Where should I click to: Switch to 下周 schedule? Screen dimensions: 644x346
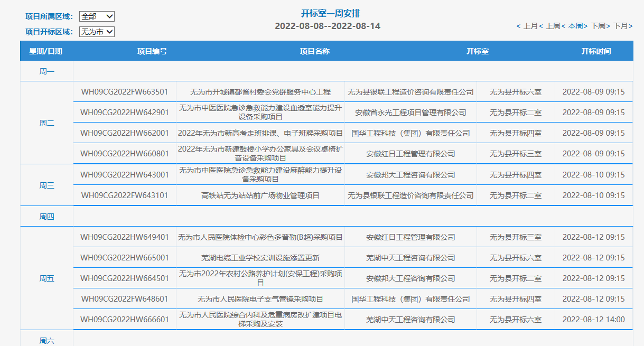pyautogui.click(x=598, y=26)
